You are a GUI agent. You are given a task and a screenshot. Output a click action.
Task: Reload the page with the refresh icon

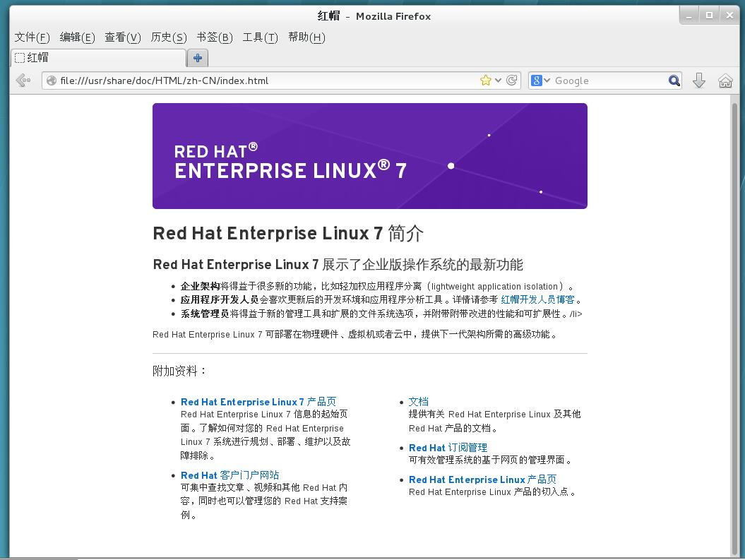click(512, 81)
